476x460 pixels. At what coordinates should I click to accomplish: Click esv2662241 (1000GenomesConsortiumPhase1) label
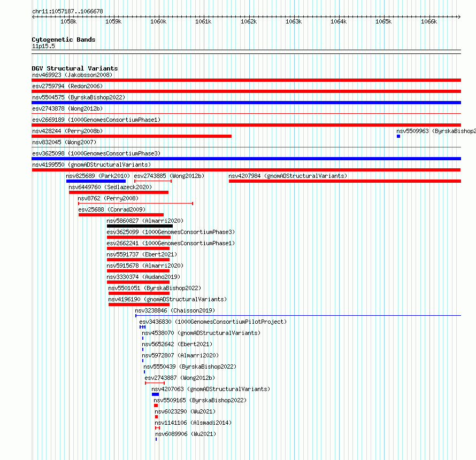tap(171, 243)
